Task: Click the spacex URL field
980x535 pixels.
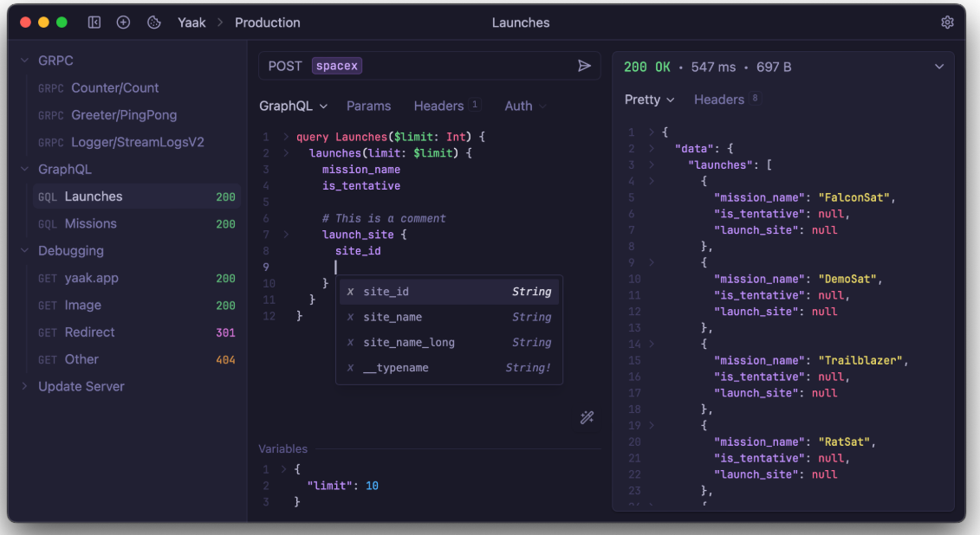Action: pyautogui.click(x=337, y=66)
